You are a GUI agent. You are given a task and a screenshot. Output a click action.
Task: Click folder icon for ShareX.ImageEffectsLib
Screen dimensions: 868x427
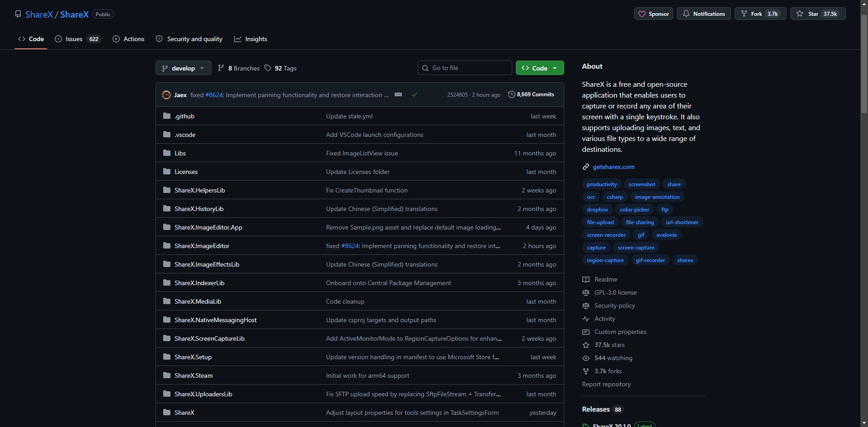pyautogui.click(x=167, y=264)
